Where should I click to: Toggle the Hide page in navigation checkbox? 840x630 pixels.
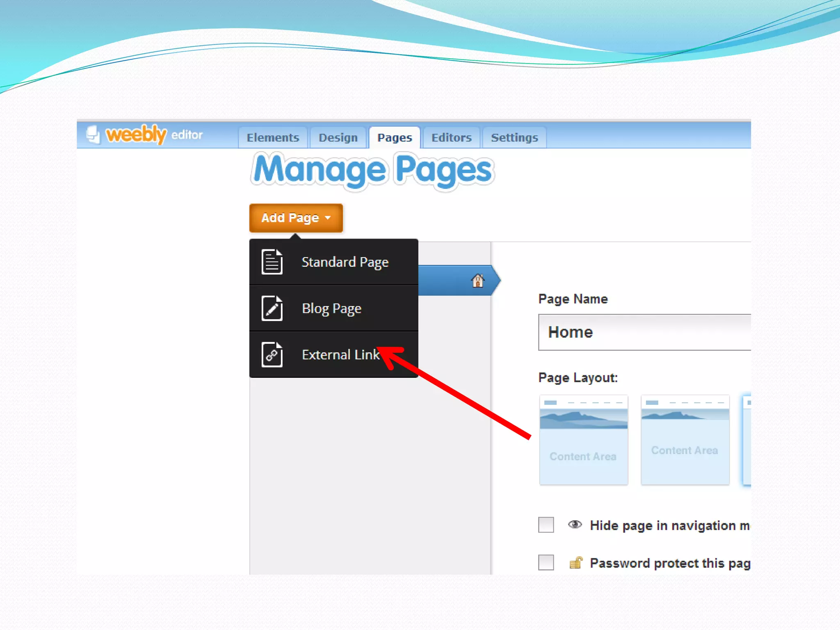click(546, 525)
